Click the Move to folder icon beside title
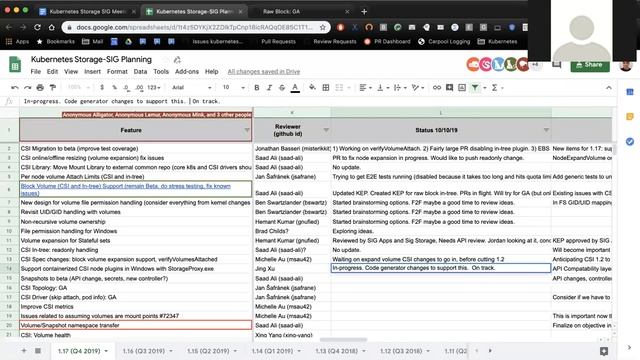The width and height of the screenshot is (640, 360). point(177,60)
